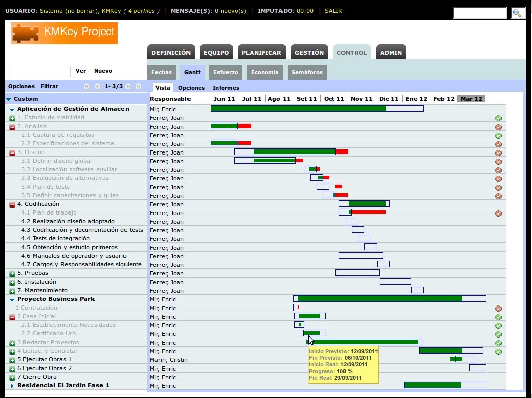Click red status icon for Plan de trabajo row

(x=498, y=213)
